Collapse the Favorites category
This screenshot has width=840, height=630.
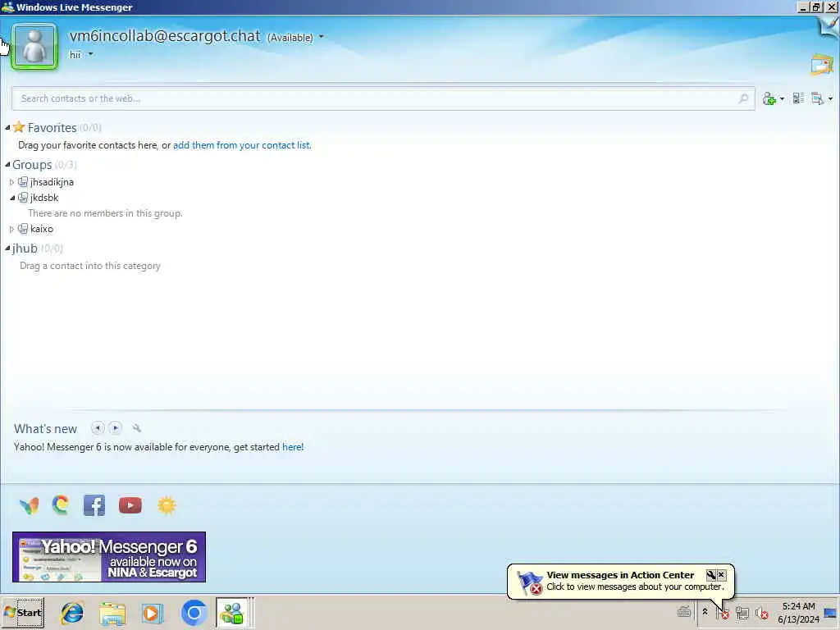(x=7, y=127)
